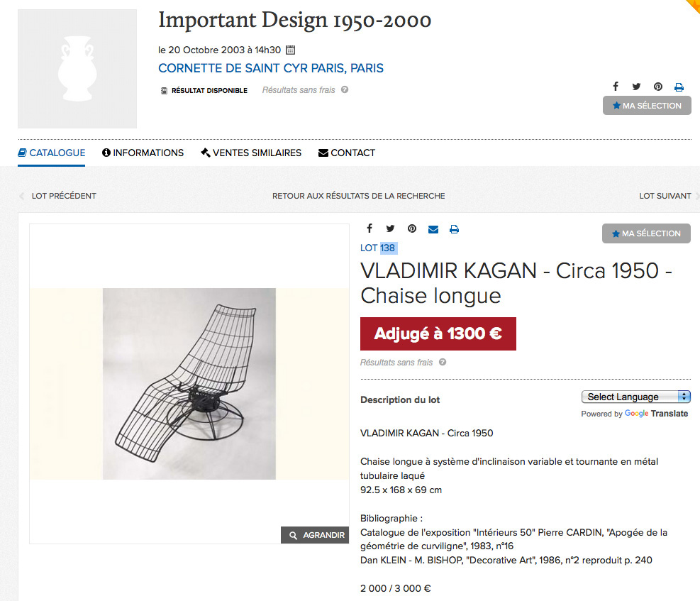700x601 pixels.
Task: Share lot 138 on Twitter
Action: [x=390, y=228]
